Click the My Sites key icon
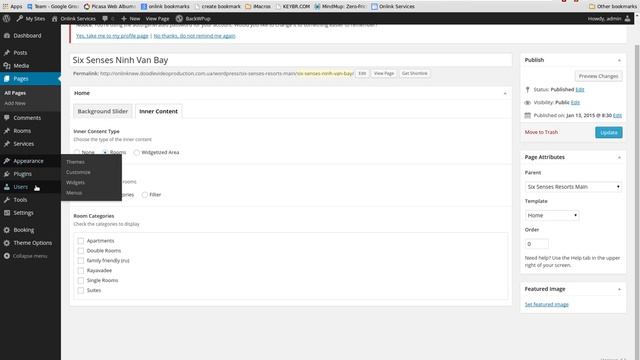640x360 pixels. tap(20, 18)
